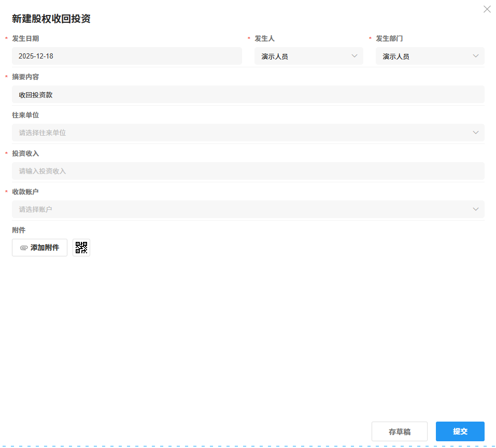This screenshot has height=448, width=496.
Task: Save a draft using 存草稿
Action: coord(399,431)
